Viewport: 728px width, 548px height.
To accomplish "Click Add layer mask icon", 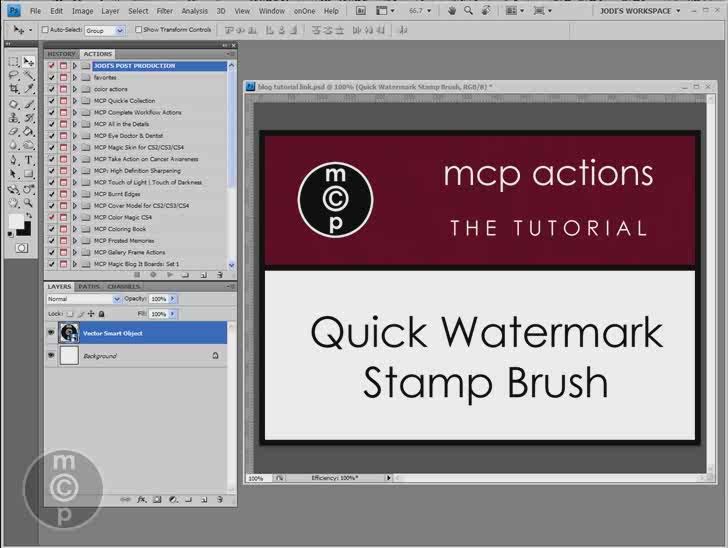I will pos(157,500).
